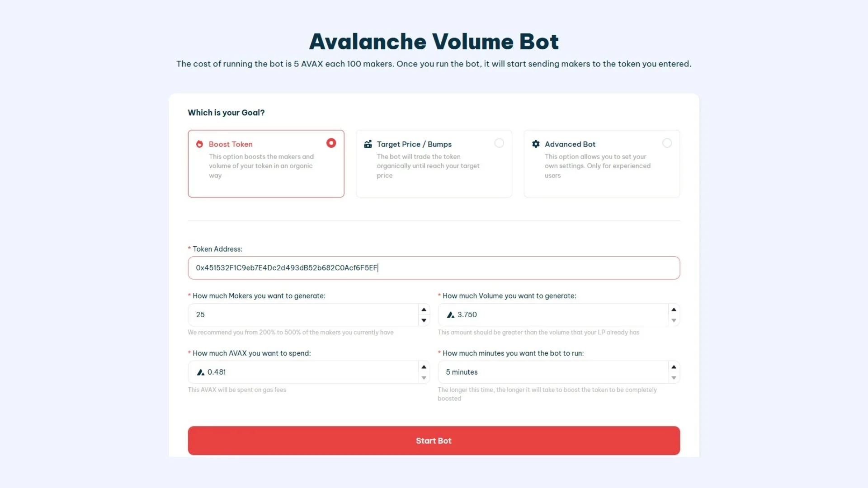Click the Advanced Bot option description text
Viewport: 868px width, 488px height.
[598, 166]
